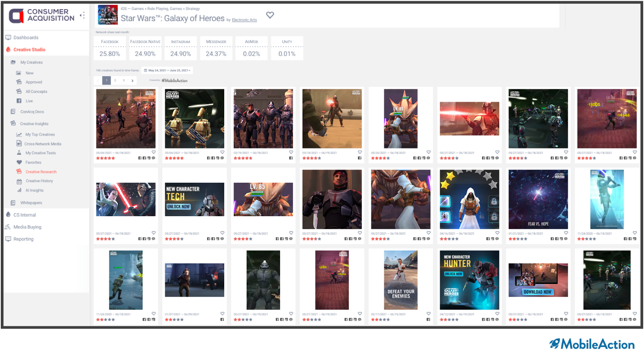The image size is (644, 359).
Task: Open Live creatives Facebook item
Action: click(29, 101)
